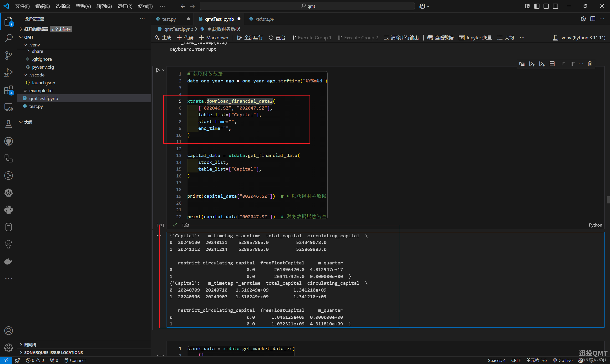Open the output cell more actions ellipsis
The image size is (610, 364).
(159, 235)
